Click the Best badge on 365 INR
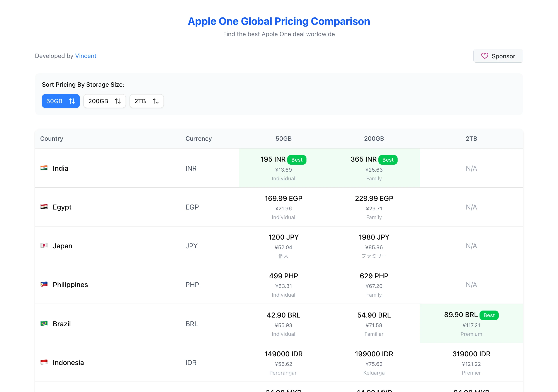Viewport: 558px width, 392px height. pyautogui.click(x=388, y=160)
